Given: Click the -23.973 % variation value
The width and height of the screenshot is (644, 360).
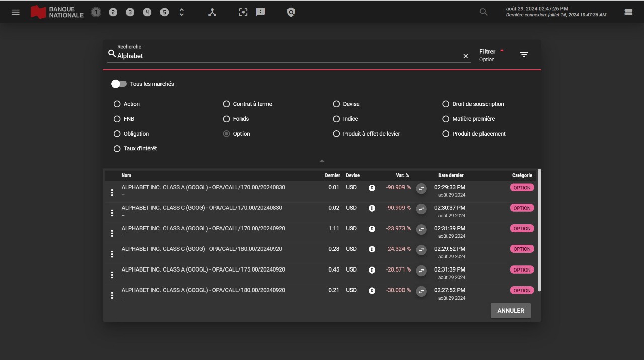Looking at the screenshot, I should click(398, 228).
